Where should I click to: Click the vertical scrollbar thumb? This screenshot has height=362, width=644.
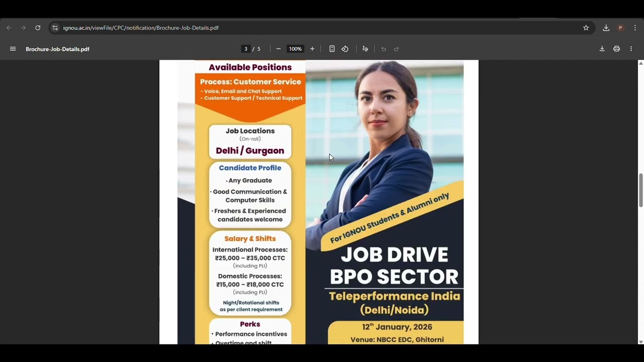[x=640, y=190]
